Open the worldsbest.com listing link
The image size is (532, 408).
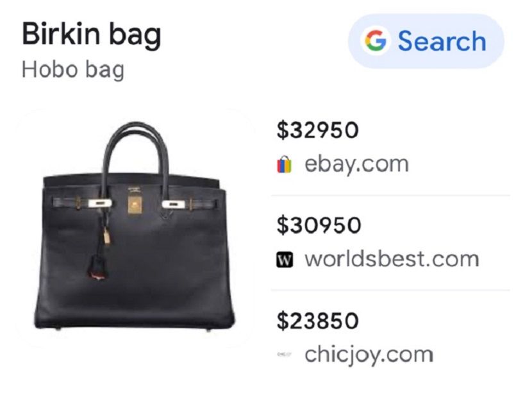(x=392, y=259)
